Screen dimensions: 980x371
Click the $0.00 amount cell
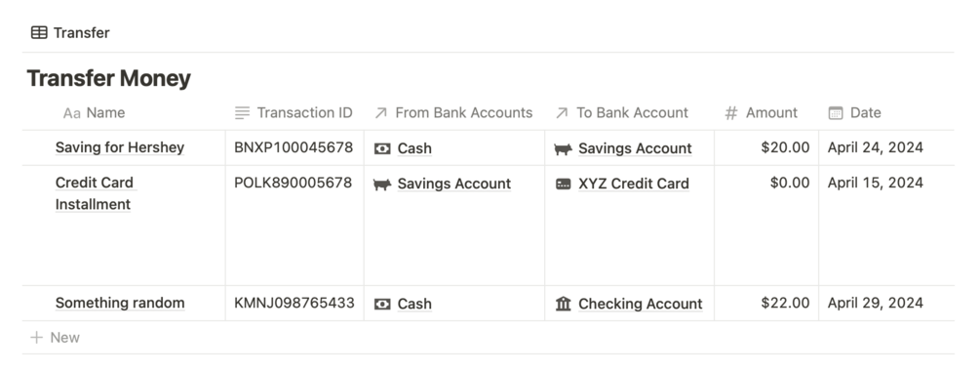click(766, 226)
